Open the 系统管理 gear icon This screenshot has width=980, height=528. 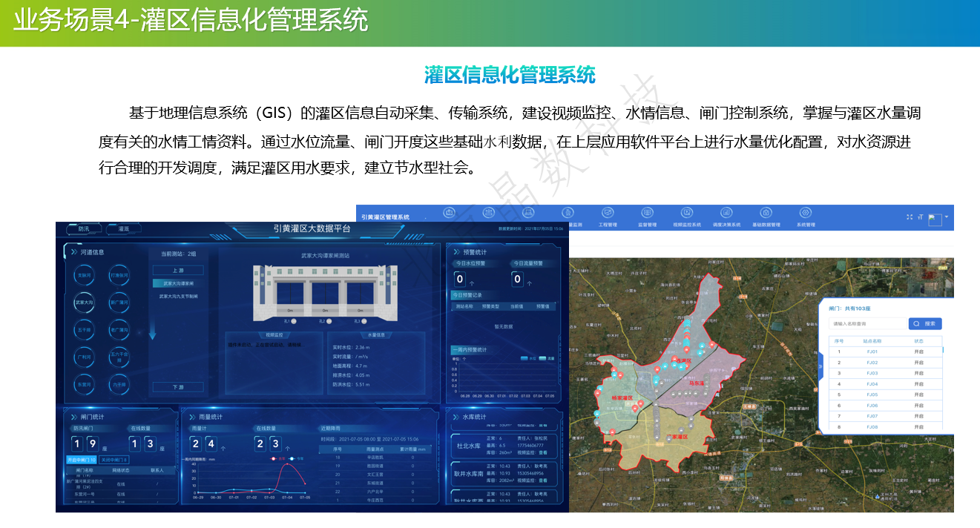(x=806, y=213)
